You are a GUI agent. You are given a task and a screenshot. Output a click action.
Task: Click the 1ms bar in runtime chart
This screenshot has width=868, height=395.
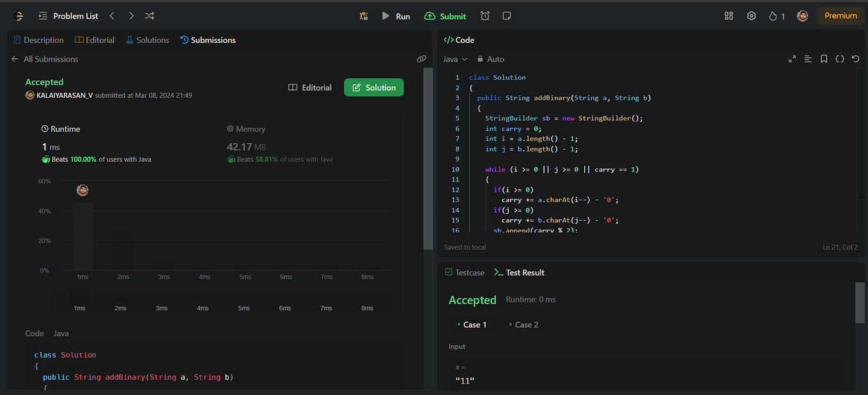tap(82, 236)
